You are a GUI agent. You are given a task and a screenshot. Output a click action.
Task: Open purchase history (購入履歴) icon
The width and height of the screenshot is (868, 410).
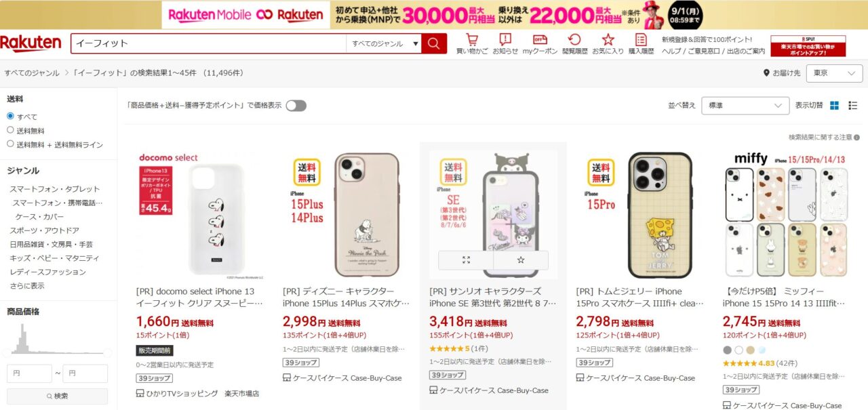pyautogui.click(x=641, y=44)
